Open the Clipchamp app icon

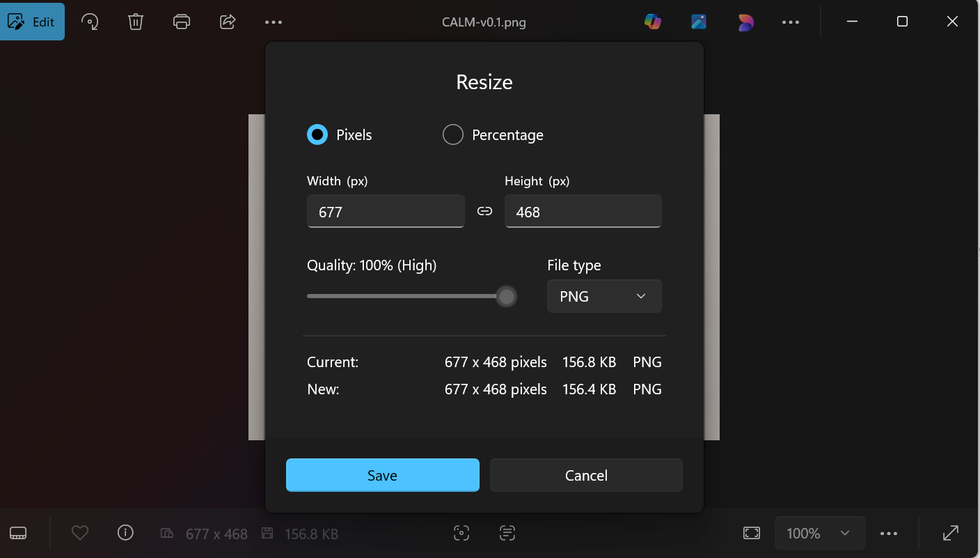(745, 22)
